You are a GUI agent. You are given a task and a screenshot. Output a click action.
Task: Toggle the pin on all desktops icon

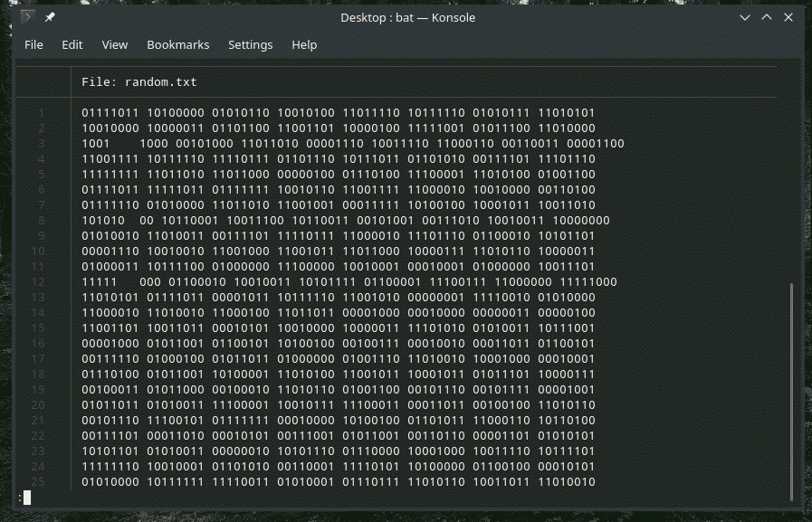pyautogui.click(x=50, y=17)
